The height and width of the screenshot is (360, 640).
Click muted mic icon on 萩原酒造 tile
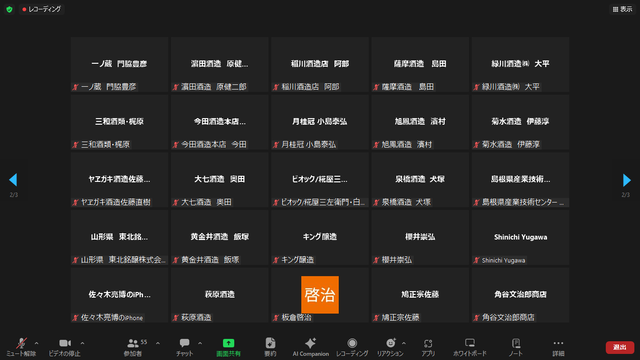pos(176,318)
